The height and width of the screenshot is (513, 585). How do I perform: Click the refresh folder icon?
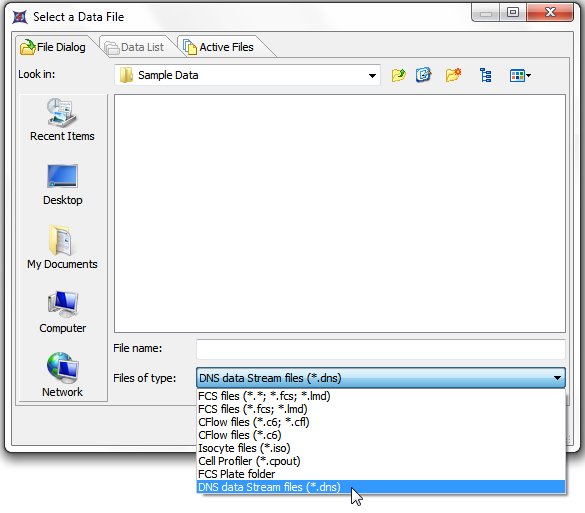(423, 75)
